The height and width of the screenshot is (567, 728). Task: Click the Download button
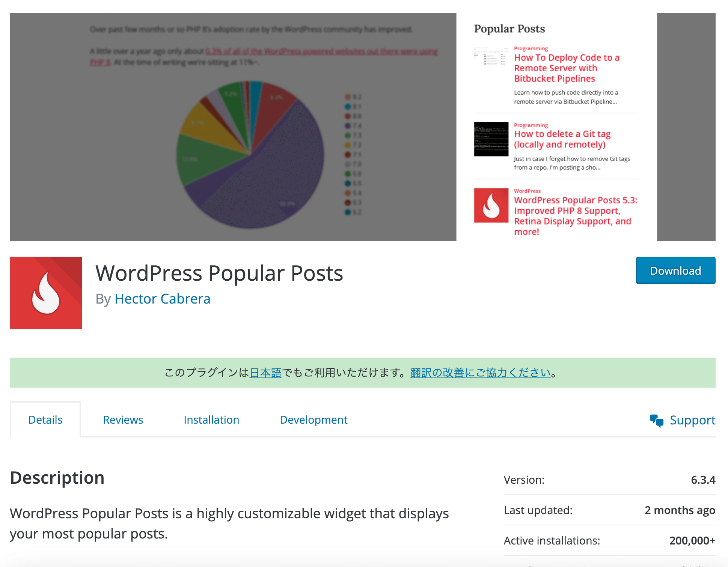coord(676,270)
